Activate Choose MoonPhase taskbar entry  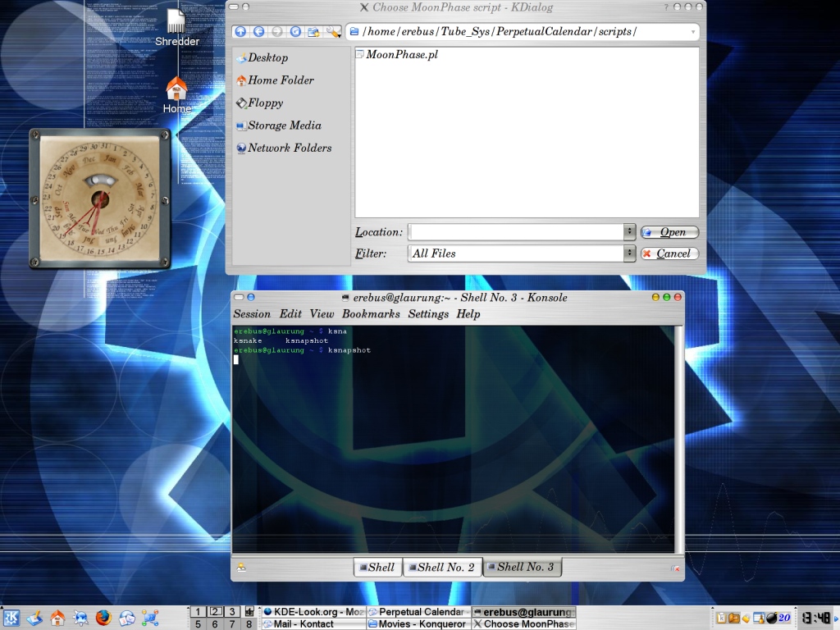tap(524, 624)
